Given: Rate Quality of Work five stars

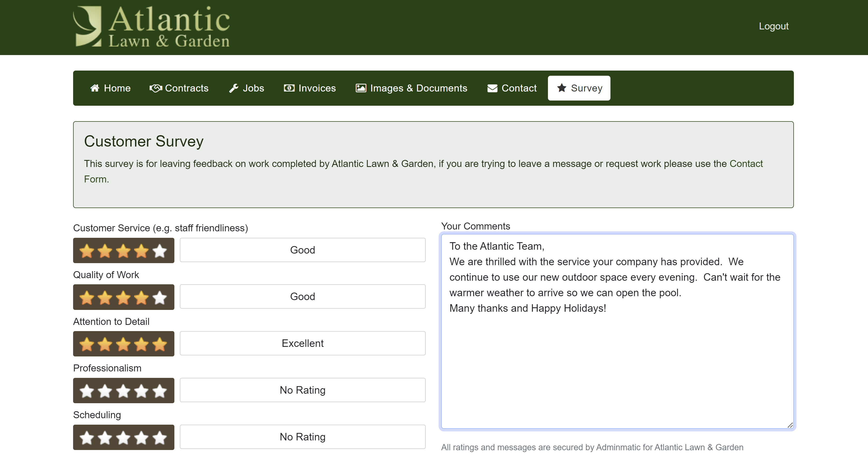Looking at the screenshot, I should click(x=159, y=297).
